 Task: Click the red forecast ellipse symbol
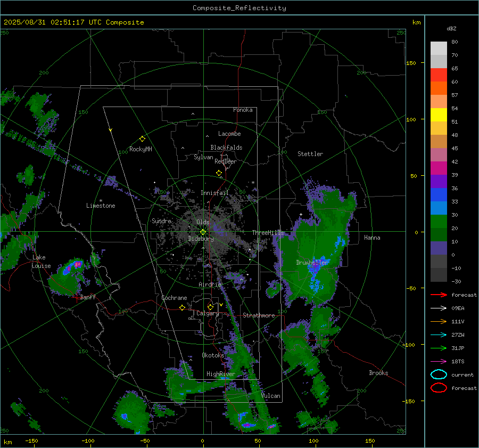(439, 388)
